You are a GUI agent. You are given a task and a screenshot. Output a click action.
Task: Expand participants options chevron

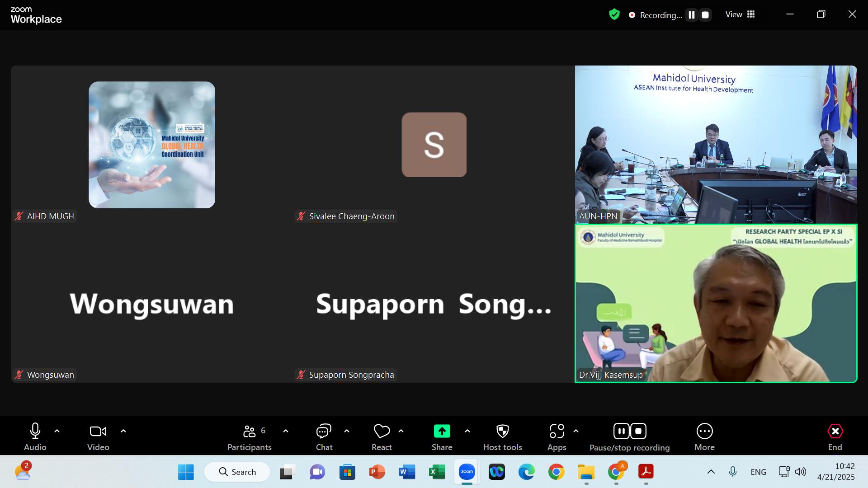point(286,431)
